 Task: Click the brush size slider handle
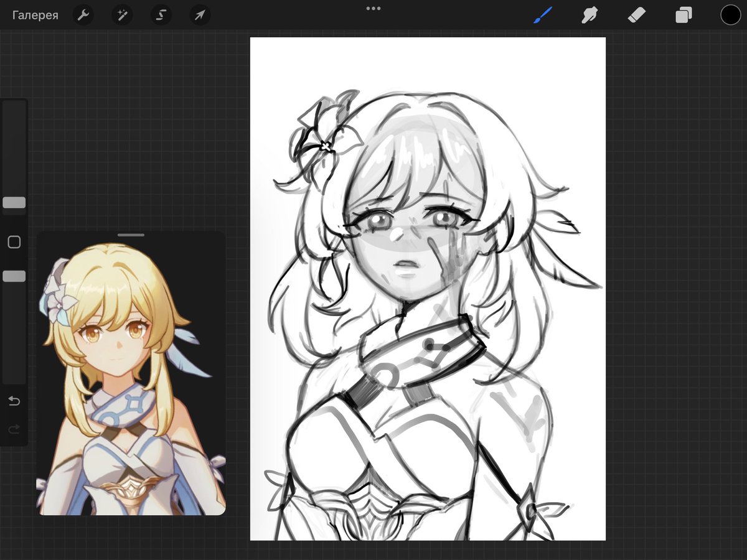click(14, 202)
